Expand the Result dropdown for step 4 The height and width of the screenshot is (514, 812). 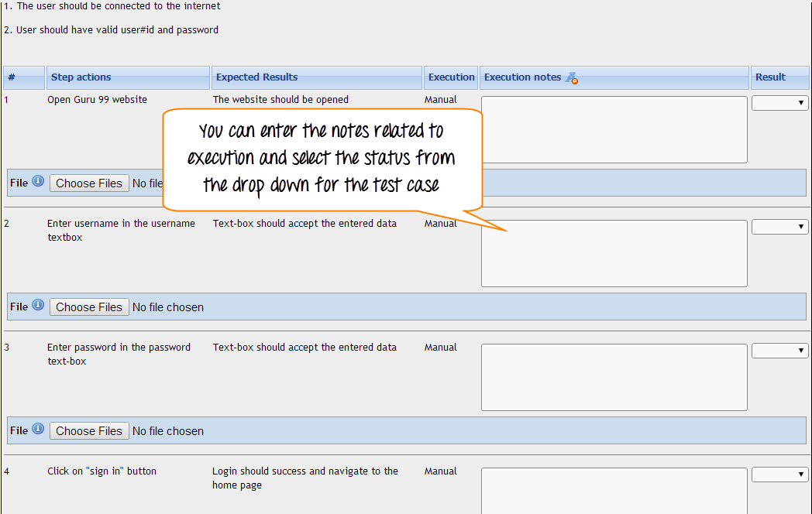779,475
